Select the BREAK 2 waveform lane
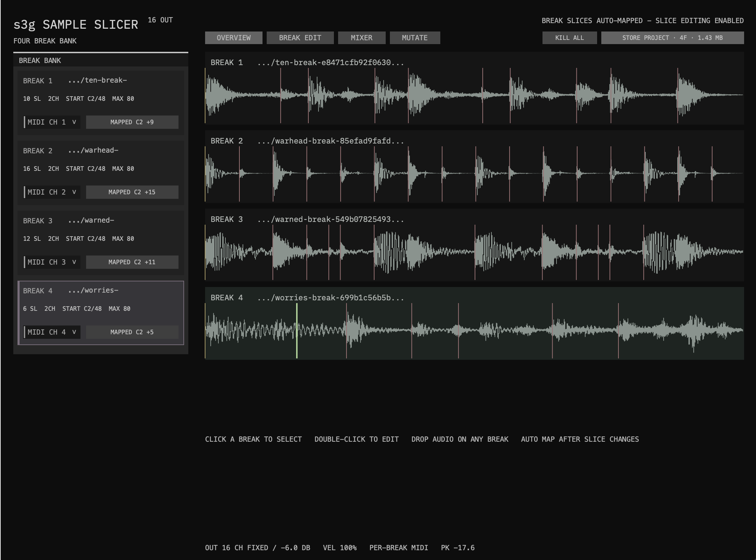The image size is (756, 560). (x=474, y=167)
